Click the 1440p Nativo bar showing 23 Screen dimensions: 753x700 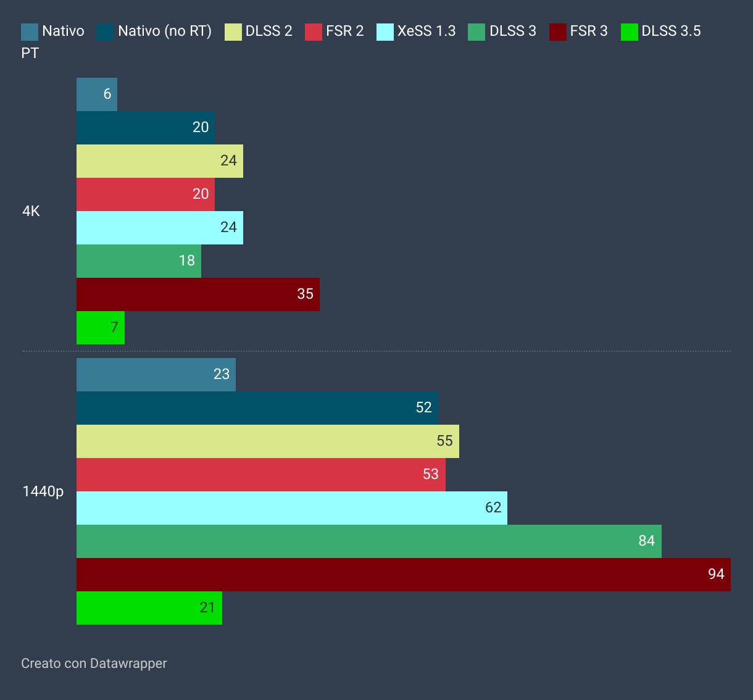[x=156, y=375]
